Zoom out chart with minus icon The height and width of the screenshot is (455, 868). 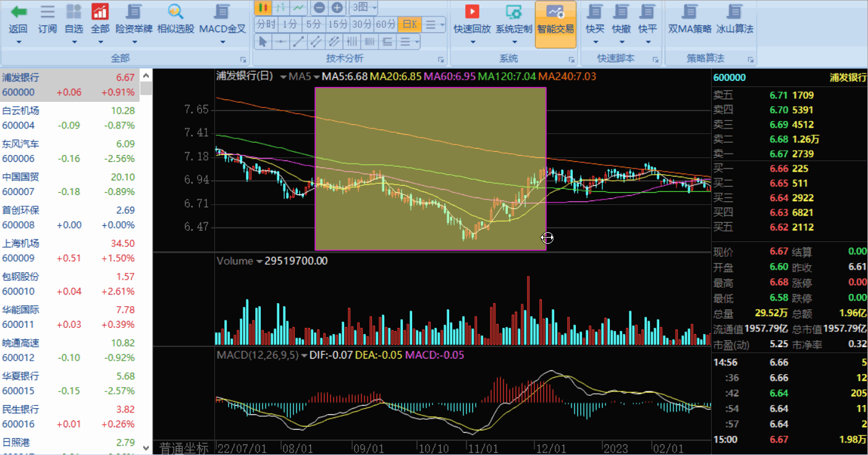click(x=319, y=7)
